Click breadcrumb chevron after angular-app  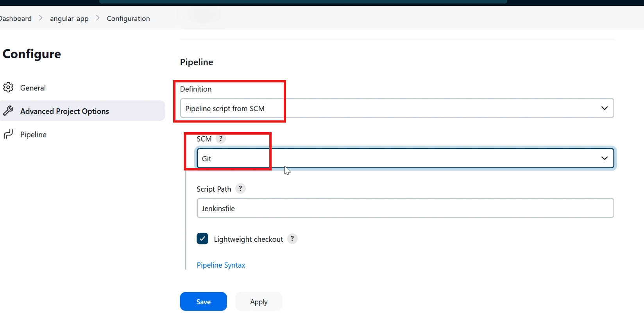pyautogui.click(x=98, y=18)
